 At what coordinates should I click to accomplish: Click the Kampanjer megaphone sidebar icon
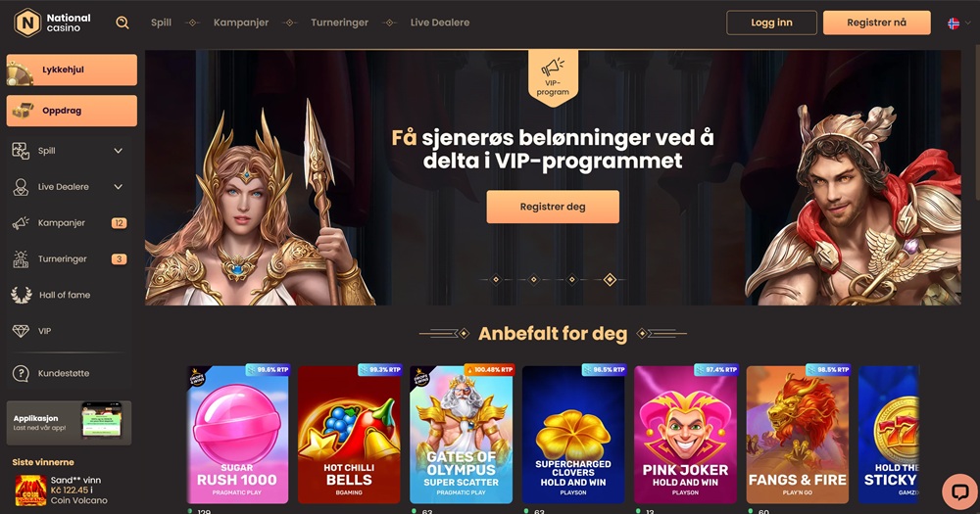pos(21,223)
